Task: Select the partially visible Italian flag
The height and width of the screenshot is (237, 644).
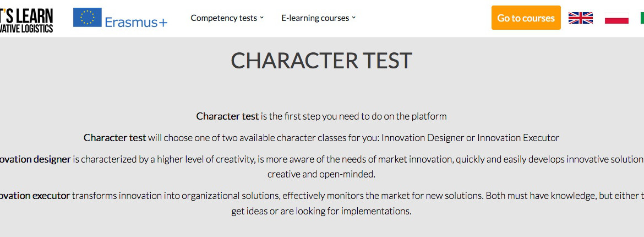Action: (x=642, y=18)
